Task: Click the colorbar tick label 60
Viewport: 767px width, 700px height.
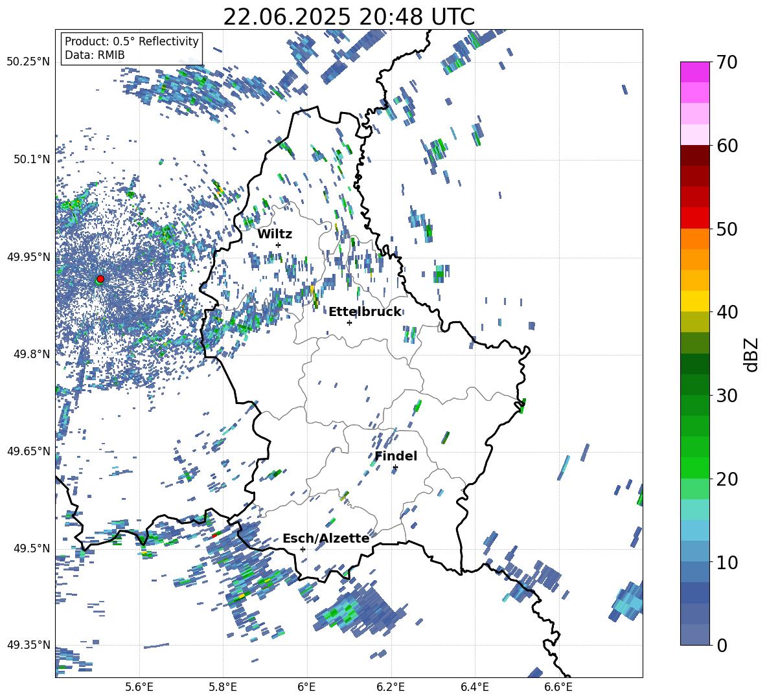Action: click(x=726, y=146)
